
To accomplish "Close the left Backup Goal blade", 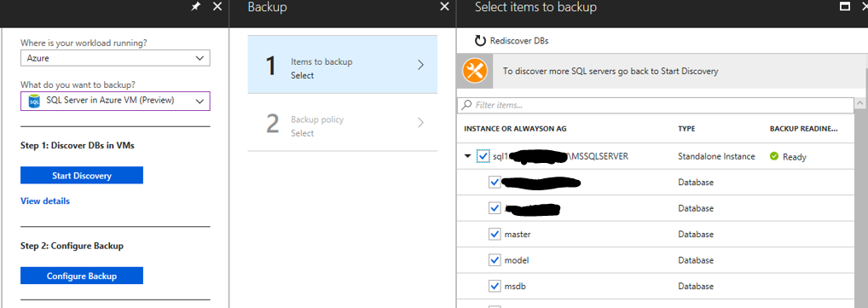I will [x=217, y=7].
